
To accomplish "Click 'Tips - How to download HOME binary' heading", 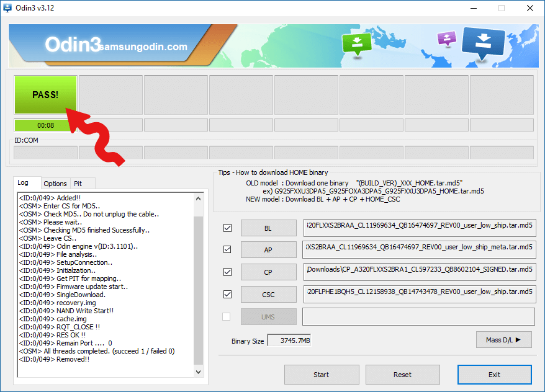I will (x=273, y=172).
